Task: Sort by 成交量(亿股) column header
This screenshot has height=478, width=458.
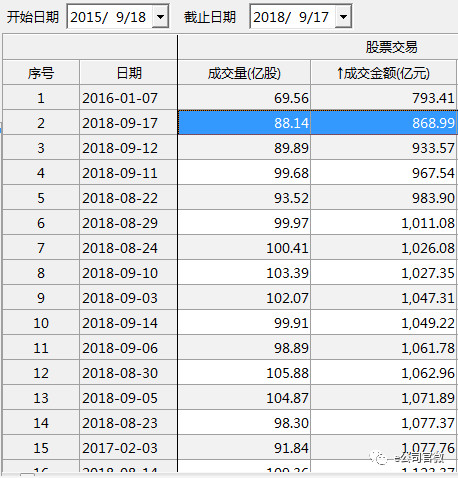Action: tap(244, 73)
